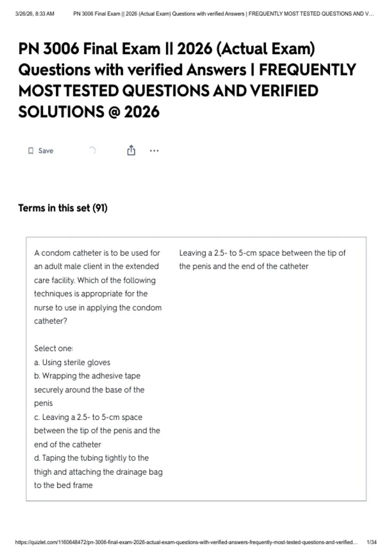Click the Save label text
This screenshot has height=556, width=392.
click(x=46, y=151)
